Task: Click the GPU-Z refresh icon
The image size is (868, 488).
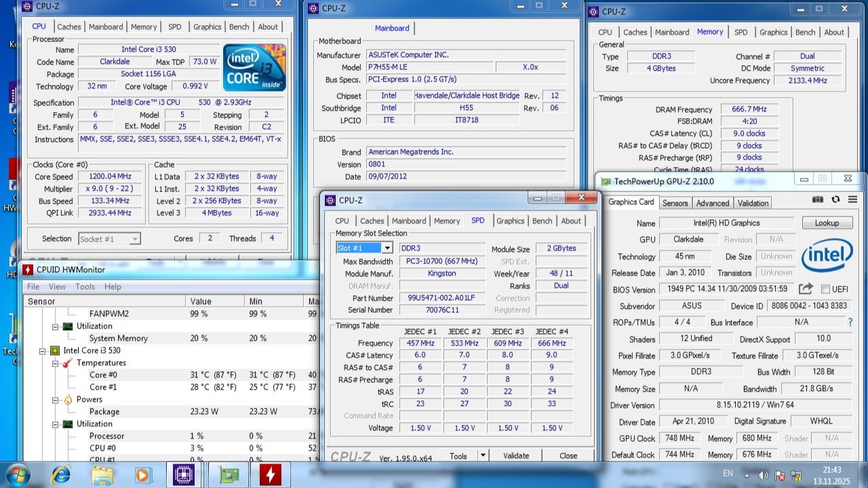Action: (835, 200)
